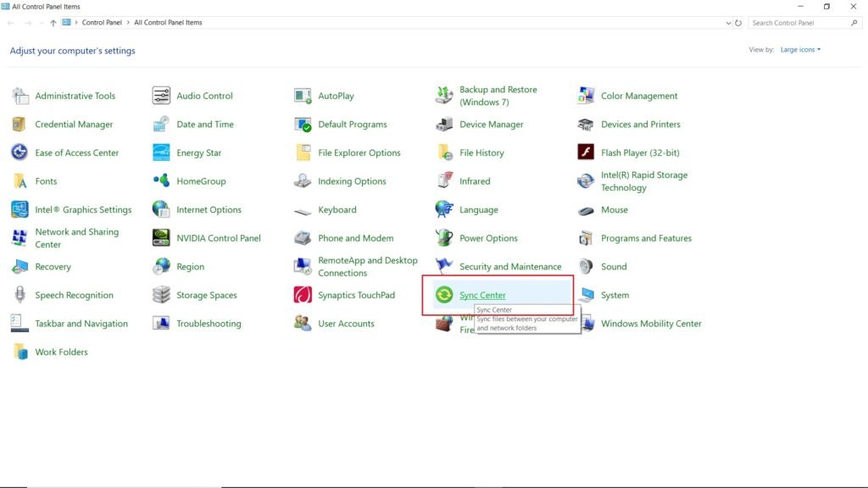Open the Sound icon
The image size is (868, 488).
tap(586, 266)
